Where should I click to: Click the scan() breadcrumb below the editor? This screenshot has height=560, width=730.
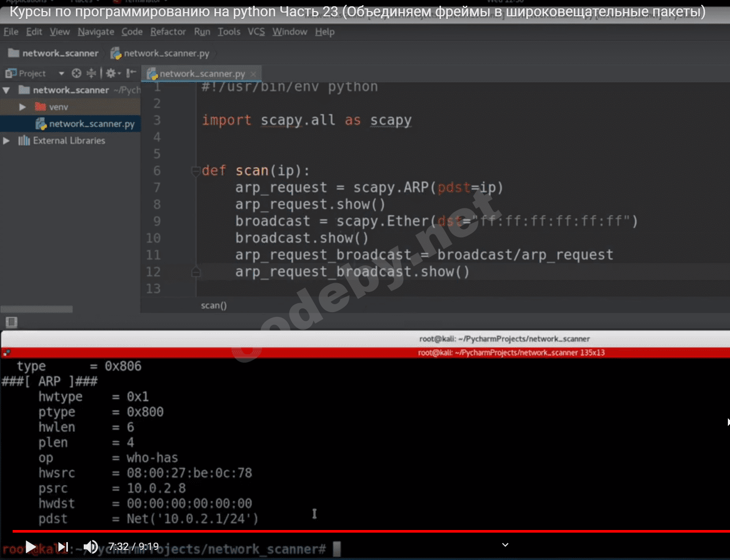[214, 305]
